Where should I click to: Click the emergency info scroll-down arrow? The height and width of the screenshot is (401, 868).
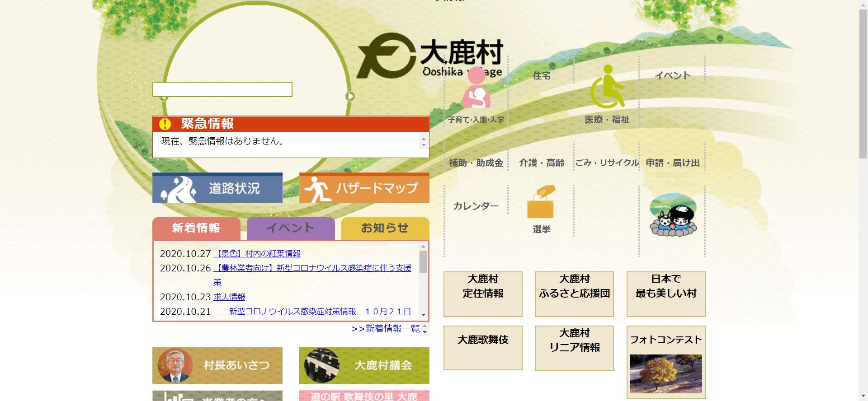click(x=424, y=145)
